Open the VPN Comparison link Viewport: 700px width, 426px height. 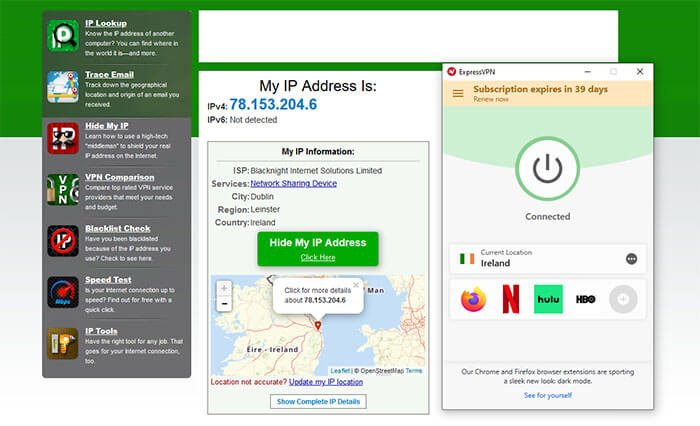[120, 177]
